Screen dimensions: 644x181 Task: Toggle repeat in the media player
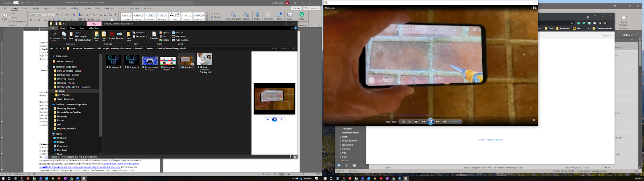[410, 121]
